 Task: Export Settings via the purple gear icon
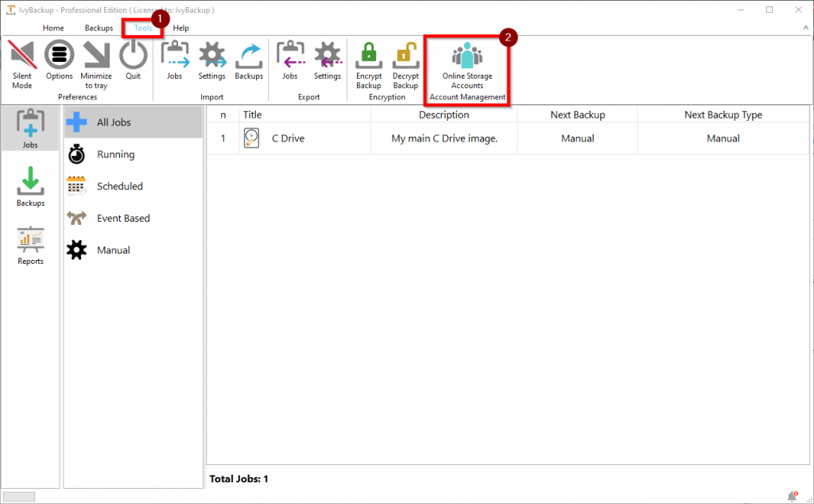click(327, 64)
